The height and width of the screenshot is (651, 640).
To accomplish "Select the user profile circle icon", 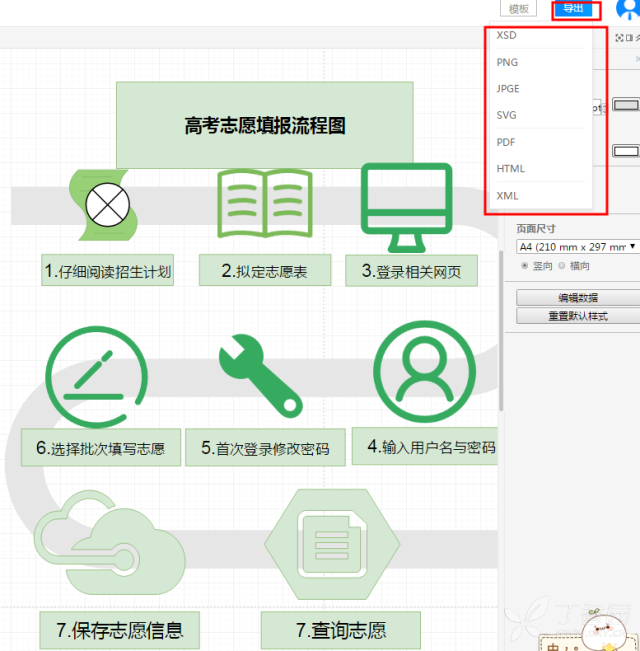I will pos(424,372).
